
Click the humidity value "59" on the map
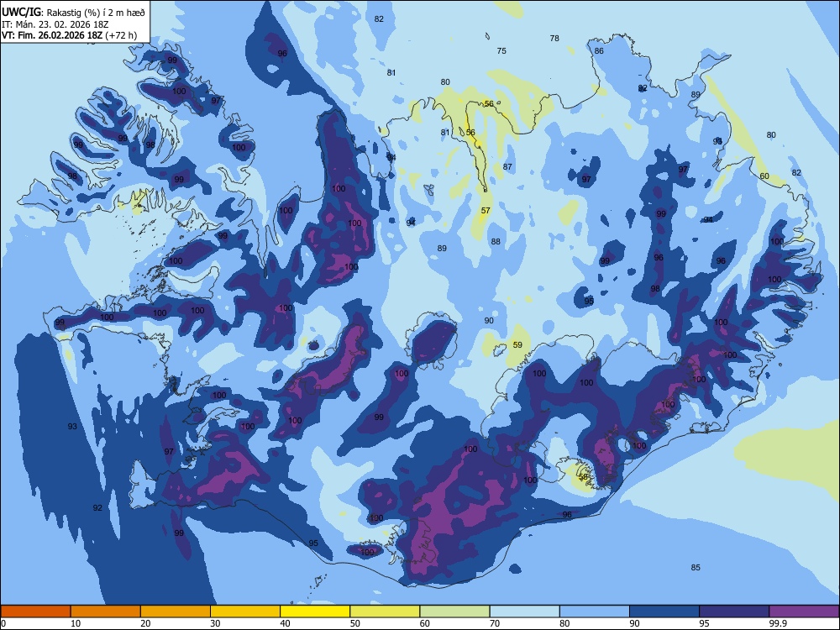pyautogui.click(x=517, y=345)
